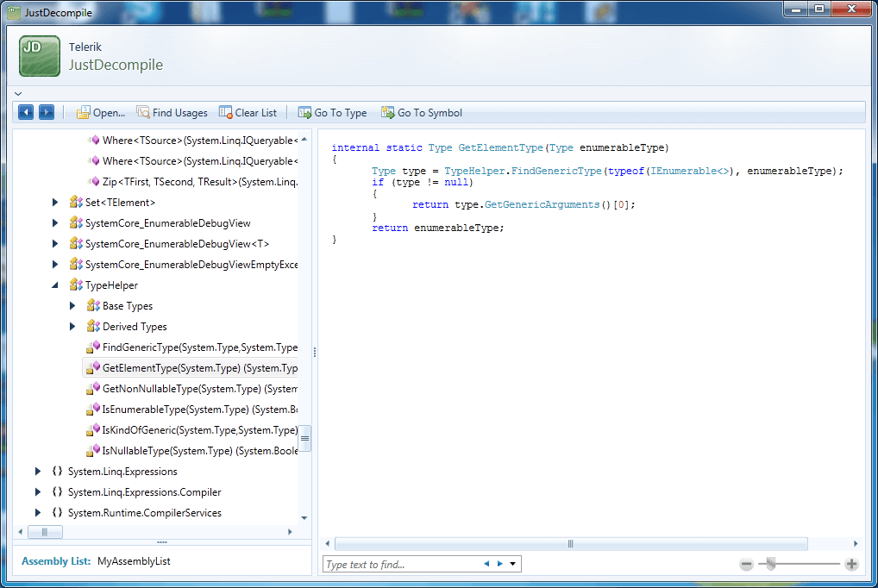Click the FindGenericType link in the code

coord(556,171)
